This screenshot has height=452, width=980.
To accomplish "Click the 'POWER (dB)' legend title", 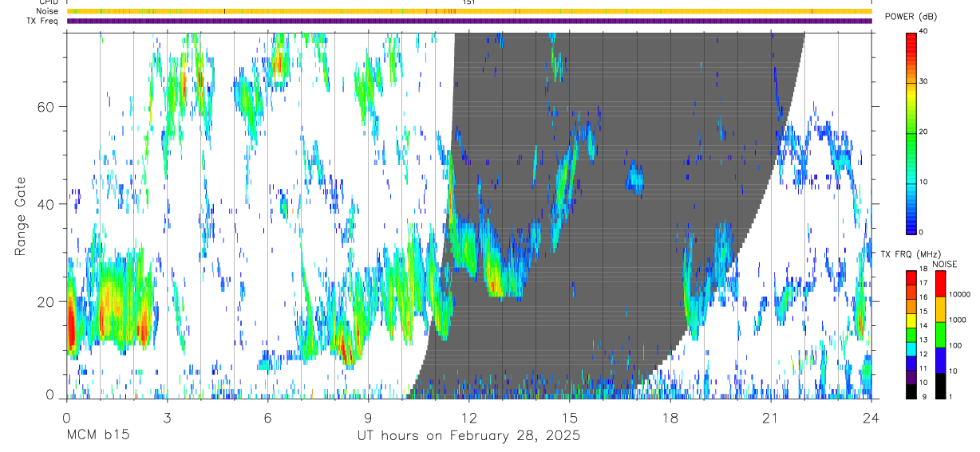I will (x=911, y=17).
